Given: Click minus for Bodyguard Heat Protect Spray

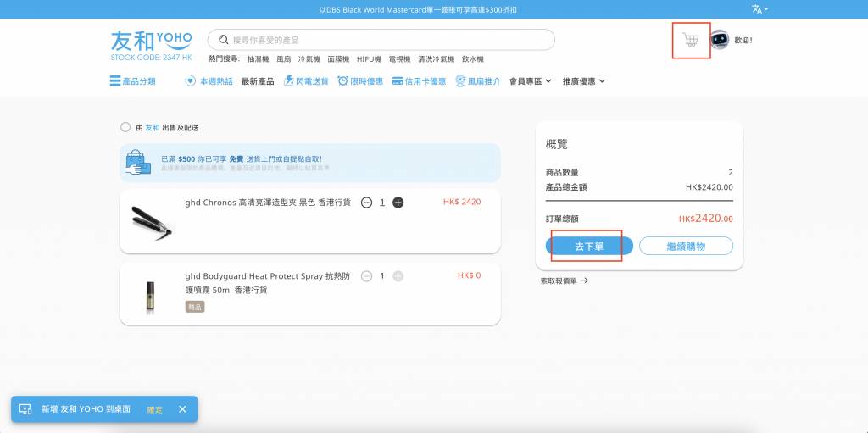Looking at the screenshot, I should [366, 275].
